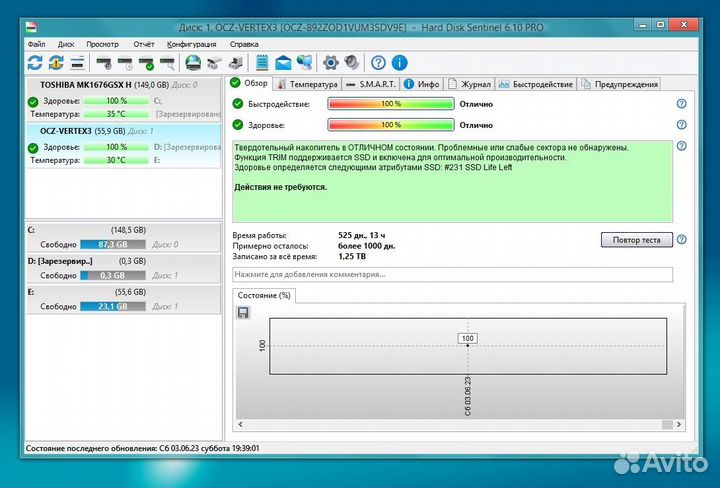Open settings via the gear icon
The height and width of the screenshot is (488, 720).
coord(331,62)
